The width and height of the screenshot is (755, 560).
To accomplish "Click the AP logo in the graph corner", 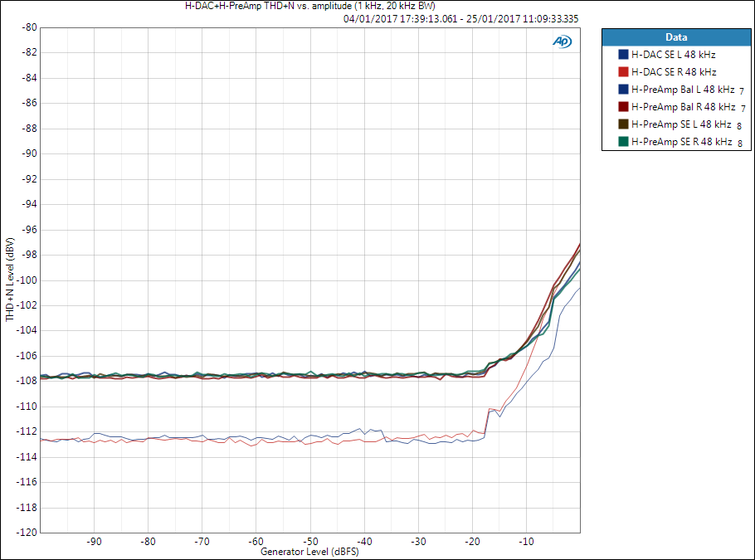I will [x=562, y=41].
